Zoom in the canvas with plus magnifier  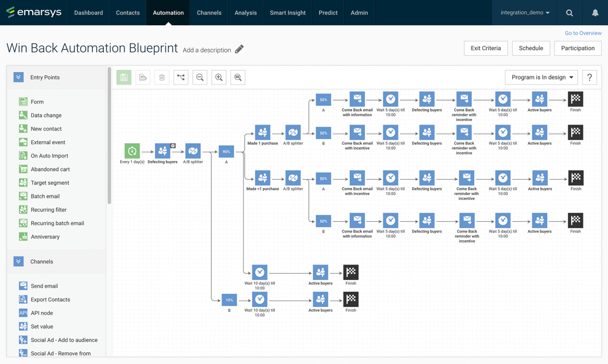tap(219, 77)
